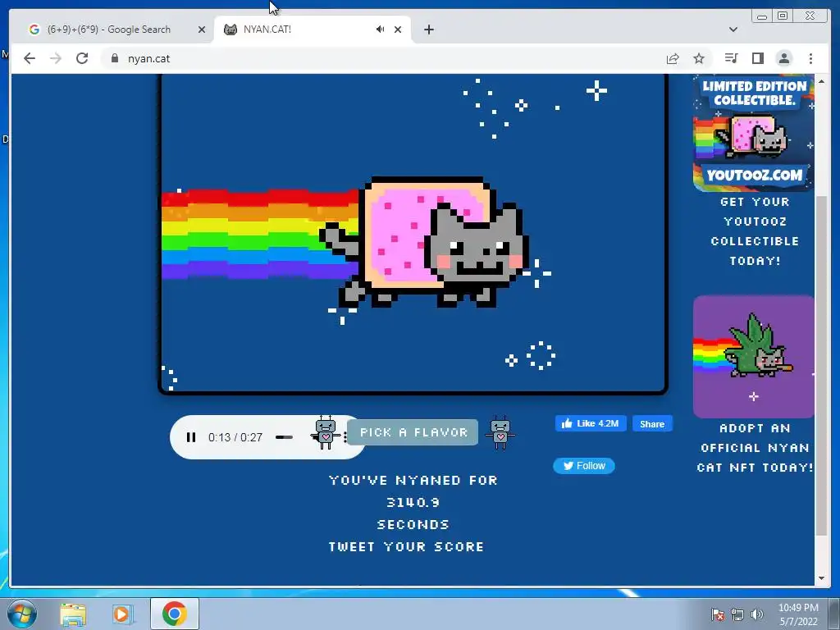Open the system volume tray icon
This screenshot has height=630, width=840.
[x=756, y=614]
